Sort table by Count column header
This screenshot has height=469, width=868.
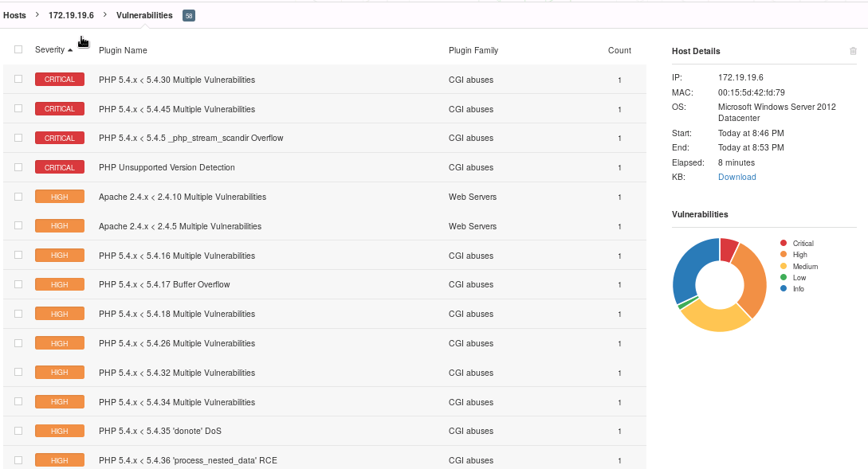click(619, 50)
